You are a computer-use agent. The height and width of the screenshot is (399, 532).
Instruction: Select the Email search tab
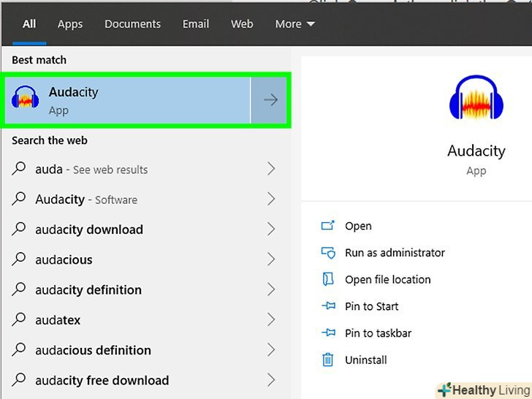196,24
